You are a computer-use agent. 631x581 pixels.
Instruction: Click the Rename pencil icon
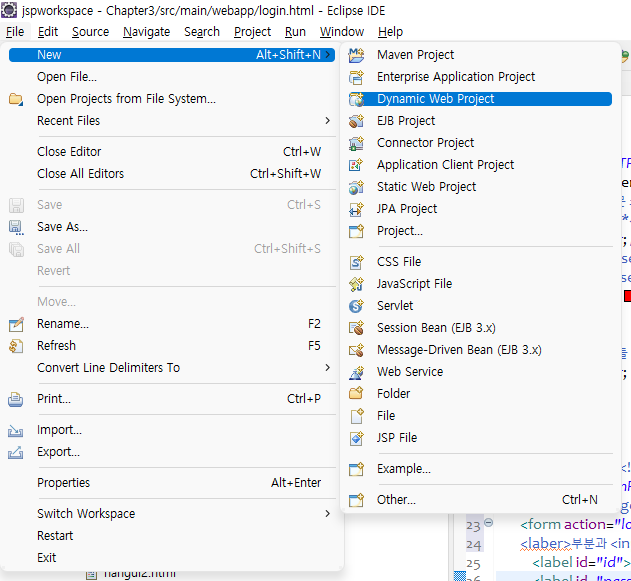coord(16,324)
